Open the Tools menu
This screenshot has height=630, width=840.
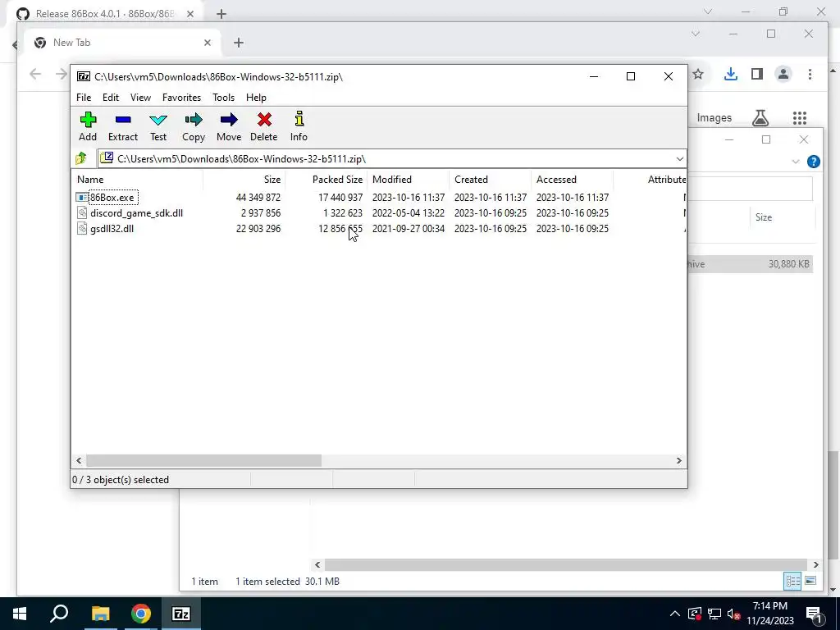[x=223, y=97]
